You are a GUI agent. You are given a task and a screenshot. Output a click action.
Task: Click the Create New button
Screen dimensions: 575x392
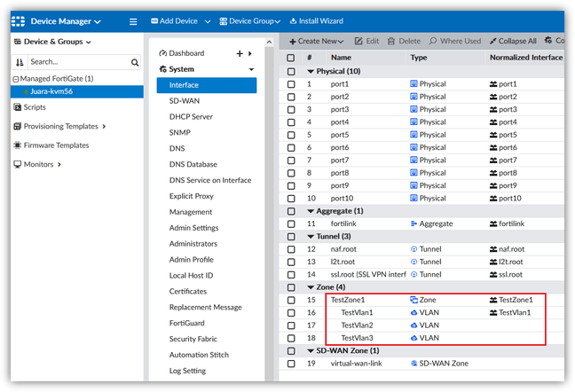(317, 41)
